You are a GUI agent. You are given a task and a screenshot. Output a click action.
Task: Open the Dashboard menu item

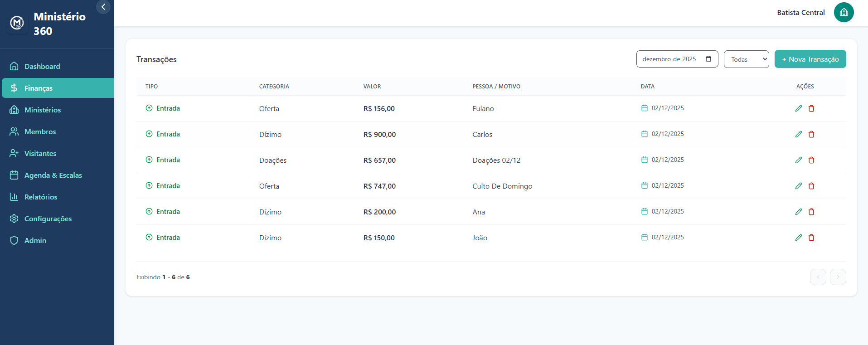point(42,66)
